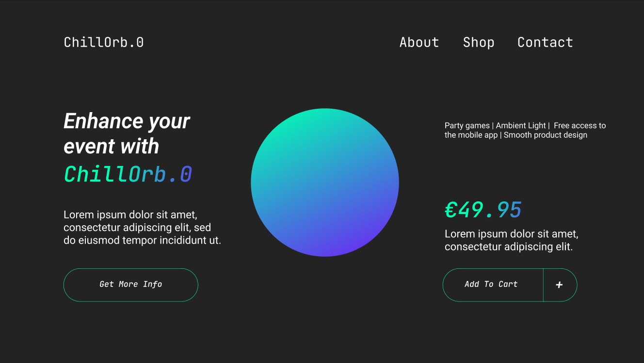The image size is (644, 363).
Task: Select the "Ambient Light" feature text
Action: pyautogui.click(x=521, y=126)
